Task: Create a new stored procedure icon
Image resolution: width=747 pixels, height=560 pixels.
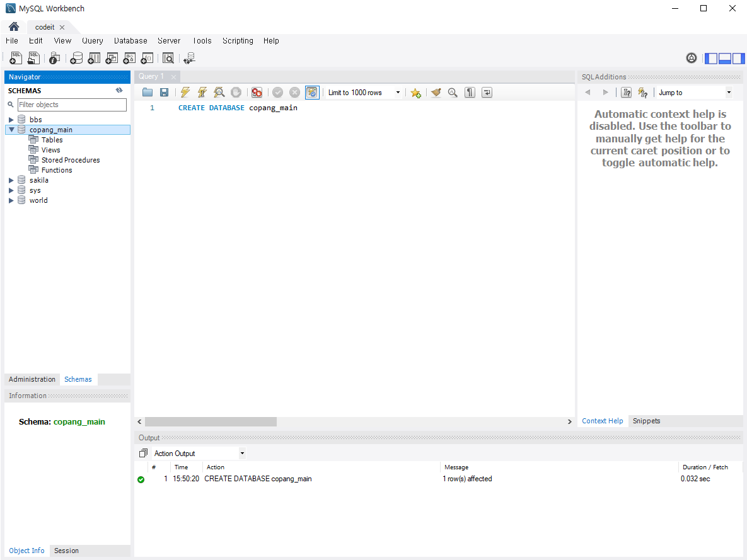Action: [x=129, y=58]
